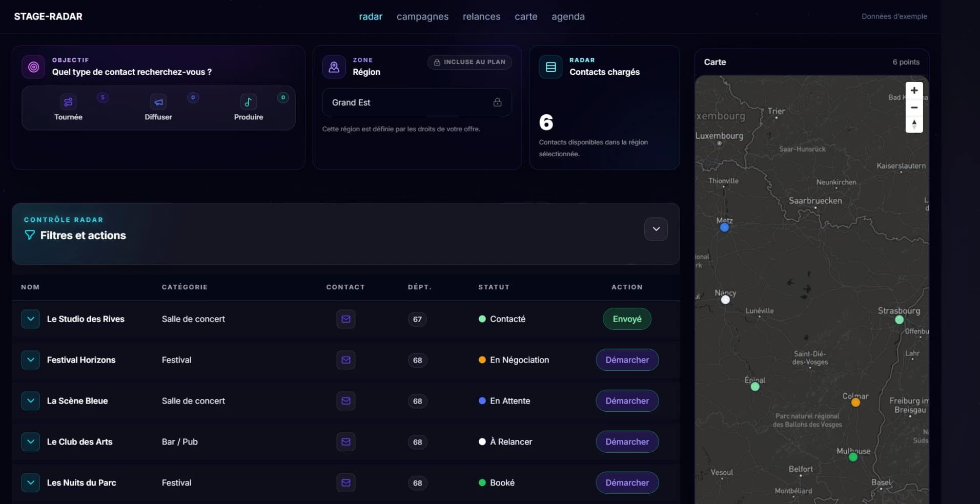980x504 pixels.
Task: Click the orange map marker at Colmar
Action: click(x=855, y=403)
